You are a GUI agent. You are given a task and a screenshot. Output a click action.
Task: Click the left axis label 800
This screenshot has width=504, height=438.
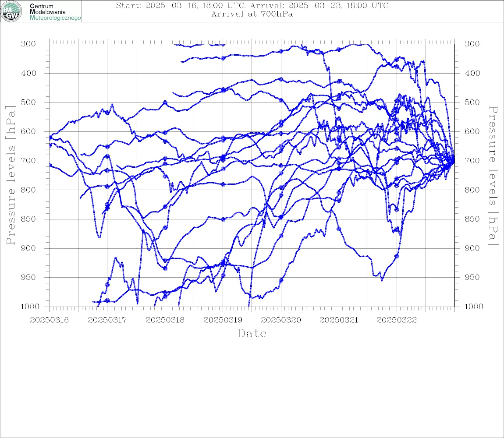click(x=28, y=190)
